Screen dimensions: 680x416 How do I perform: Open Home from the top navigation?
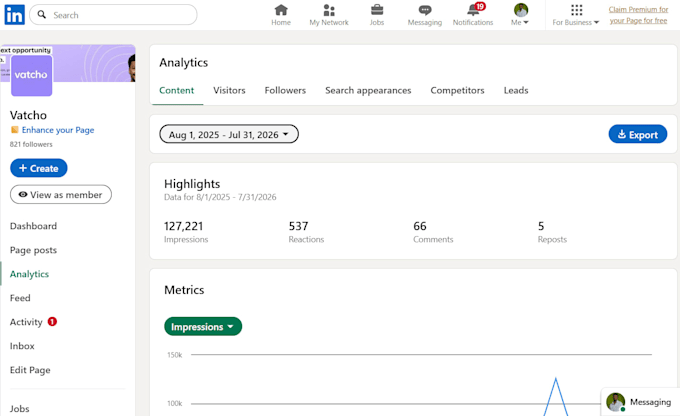click(281, 15)
